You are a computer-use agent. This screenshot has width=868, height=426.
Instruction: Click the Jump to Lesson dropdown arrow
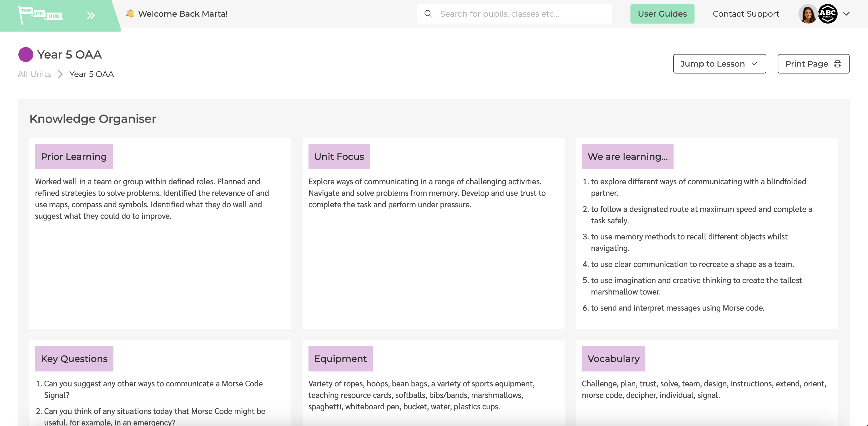(754, 64)
